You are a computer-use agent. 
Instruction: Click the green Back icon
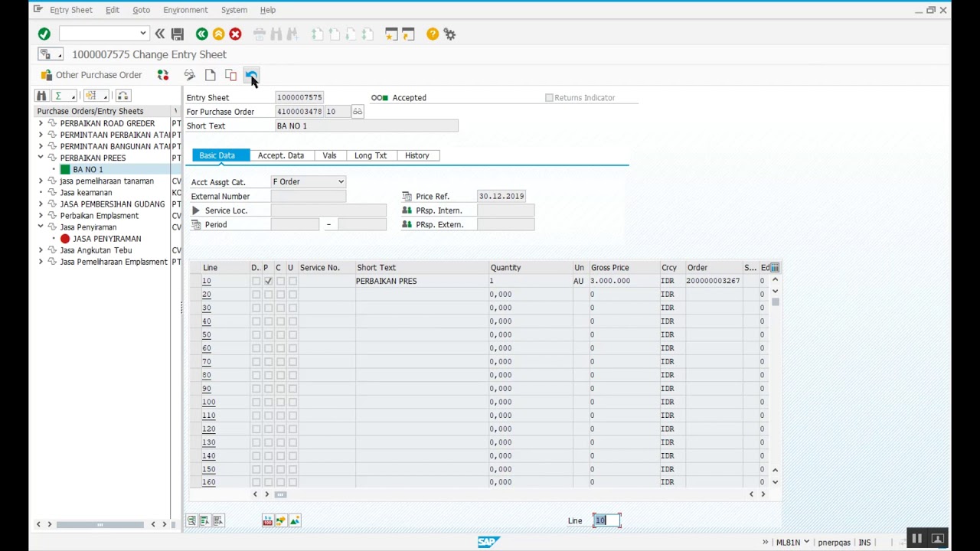point(201,34)
